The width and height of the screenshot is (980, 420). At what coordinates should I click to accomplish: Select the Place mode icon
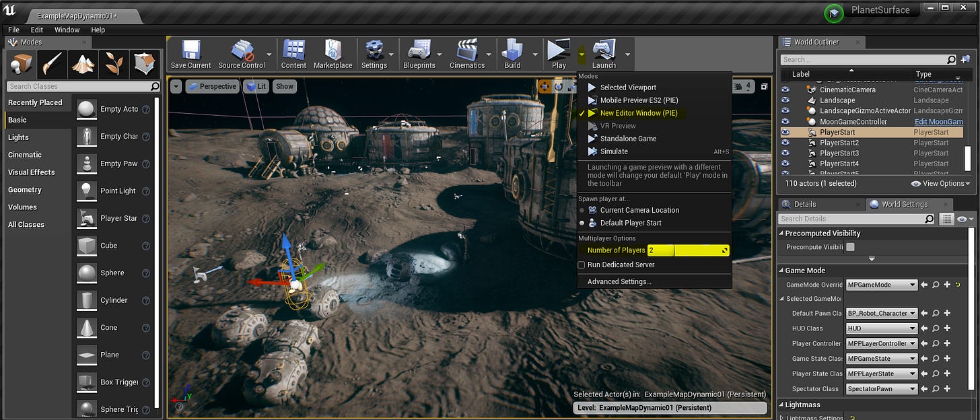pos(21,65)
